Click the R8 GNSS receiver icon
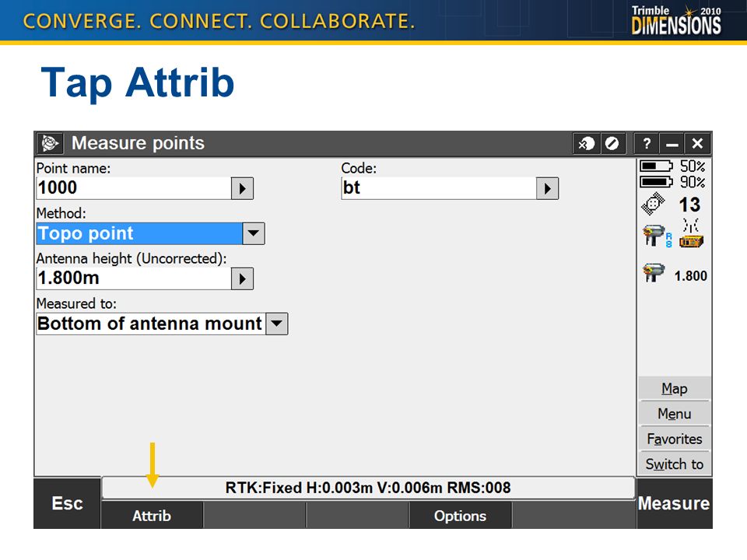This screenshot has height=560, width=747. 657,236
